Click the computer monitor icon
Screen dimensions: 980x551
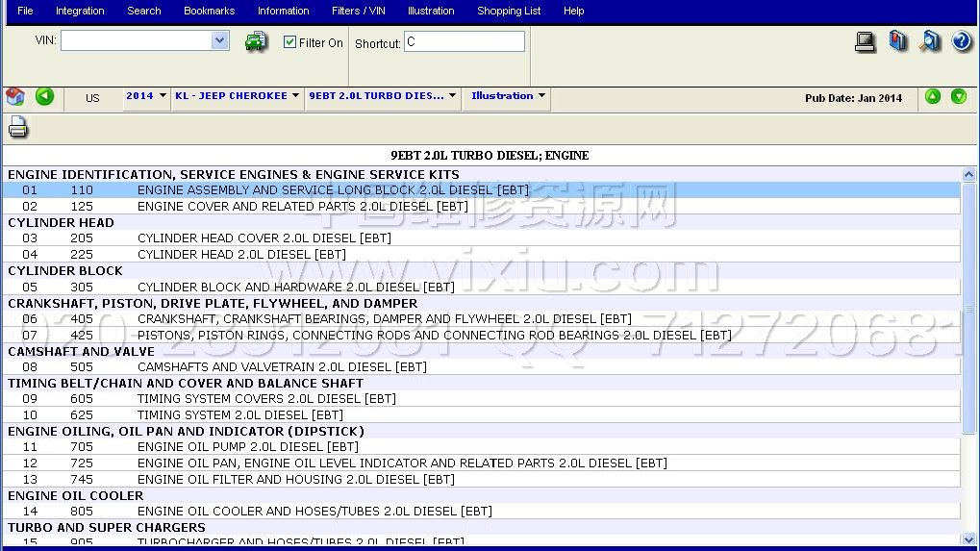pos(866,41)
